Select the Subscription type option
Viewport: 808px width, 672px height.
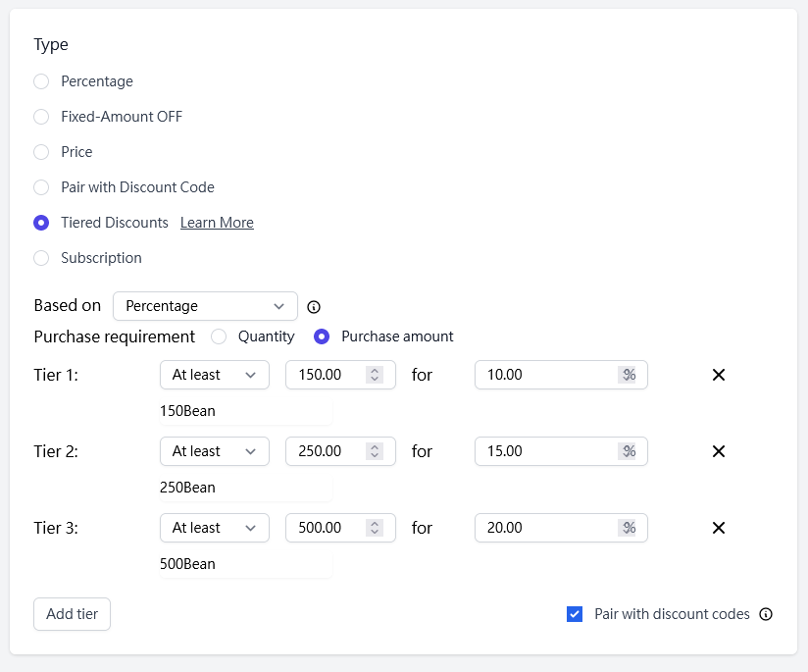point(41,258)
